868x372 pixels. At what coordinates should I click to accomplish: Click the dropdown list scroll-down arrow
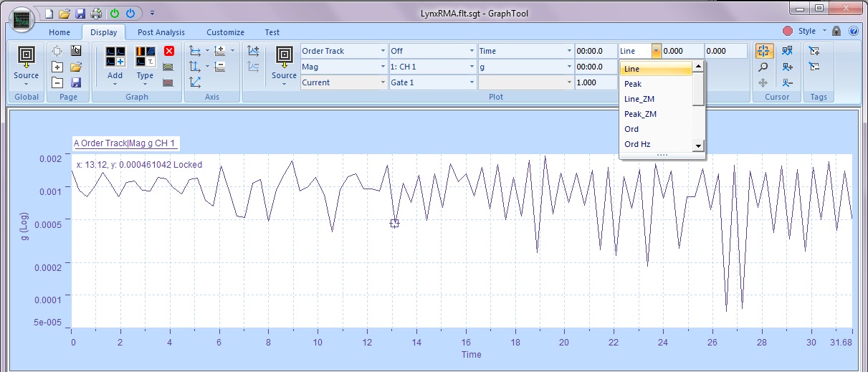(x=699, y=146)
